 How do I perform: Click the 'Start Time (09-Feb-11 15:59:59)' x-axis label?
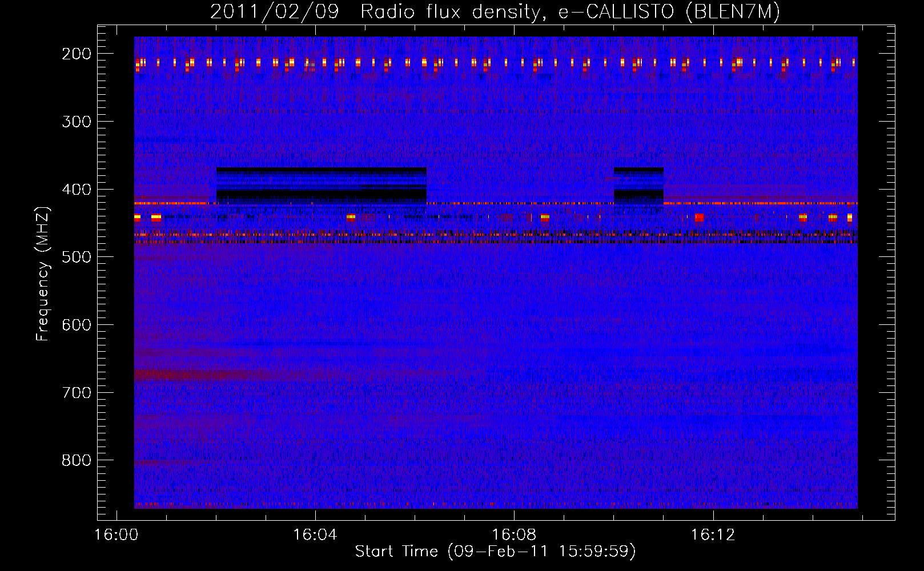pos(495,552)
